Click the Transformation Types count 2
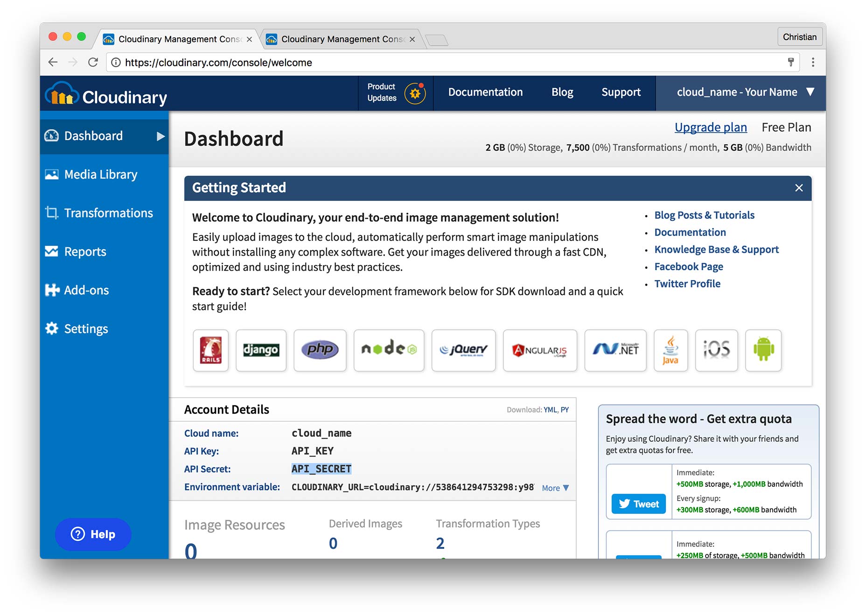Screen dimensions: 866x616 (x=440, y=543)
